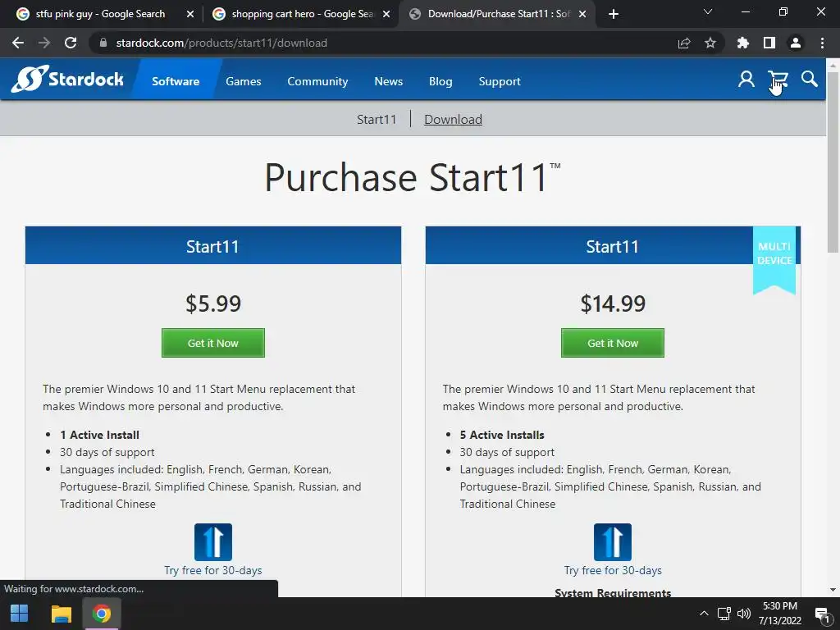This screenshot has height=630, width=840.
Task: Open the Stardock account profile icon
Action: pos(746,80)
